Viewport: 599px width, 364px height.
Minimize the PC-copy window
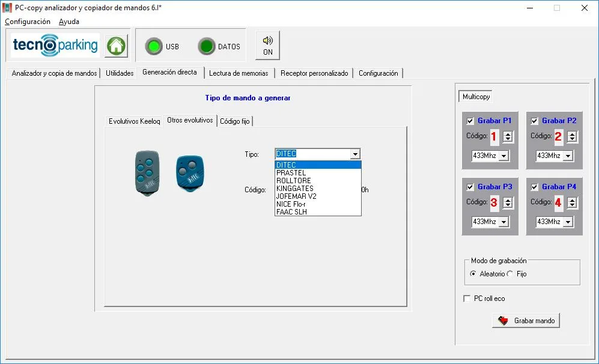pyautogui.click(x=529, y=8)
